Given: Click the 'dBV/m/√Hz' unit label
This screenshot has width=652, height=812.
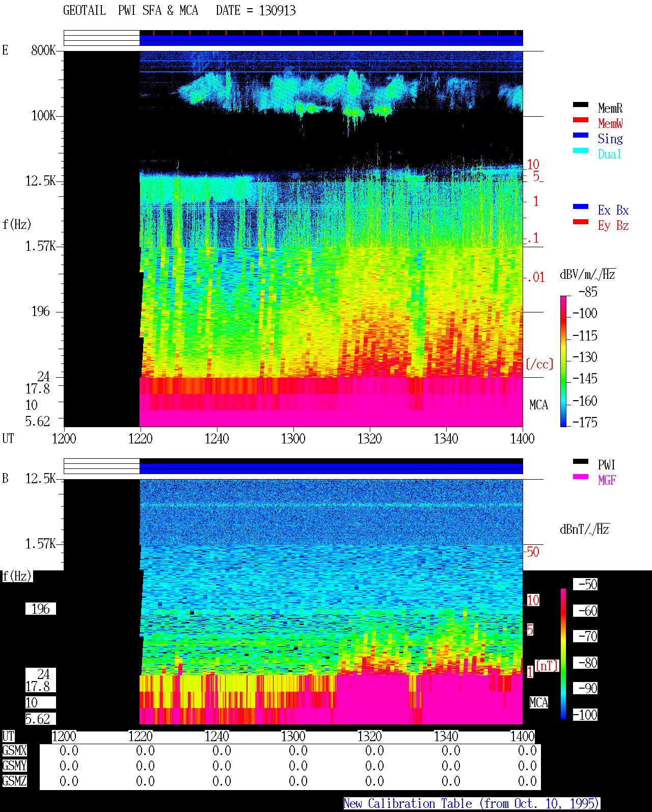Looking at the screenshot, I should coord(588,274).
